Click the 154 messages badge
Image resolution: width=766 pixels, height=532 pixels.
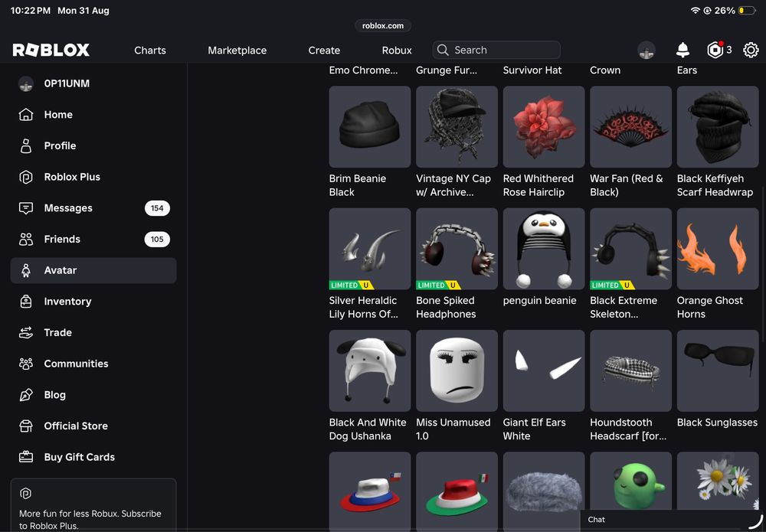coord(157,208)
